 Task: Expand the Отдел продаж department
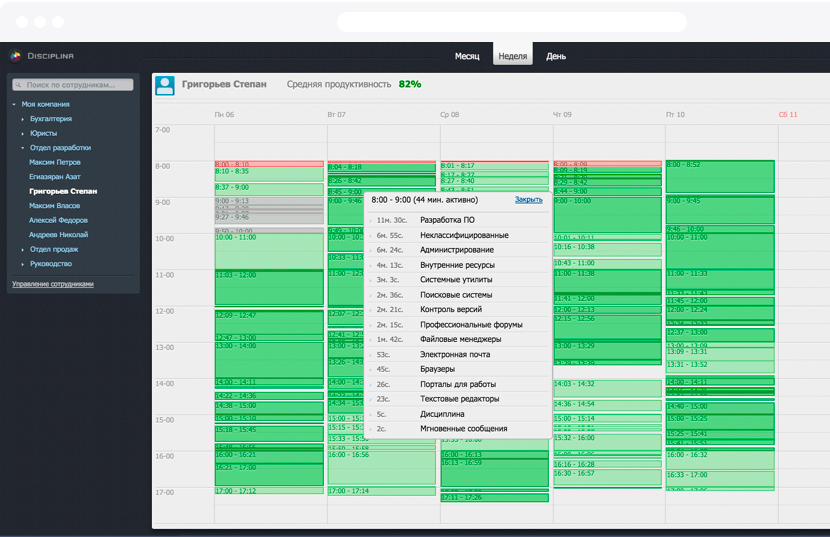pyautogui.click(x=23, y=249)
